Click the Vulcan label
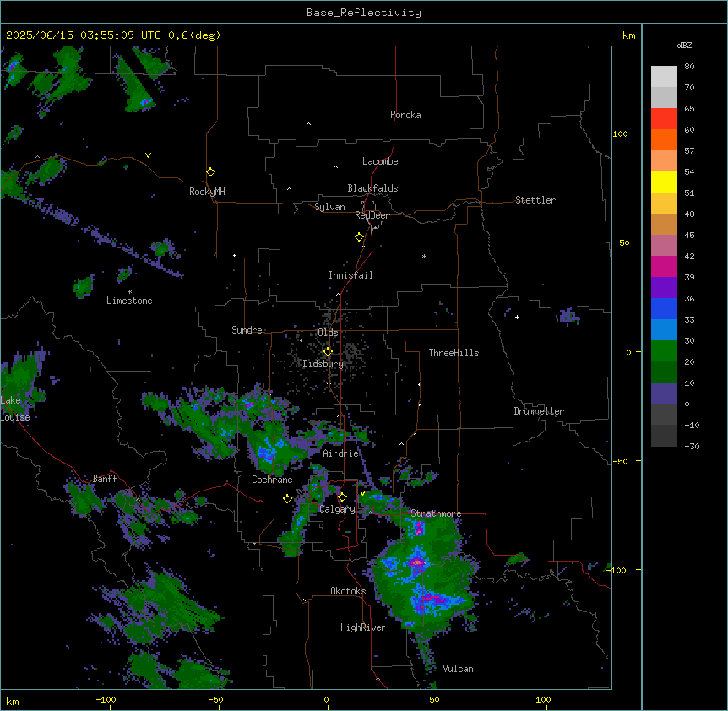This screenshot has width=728, height=711. [x=459, y=669]
